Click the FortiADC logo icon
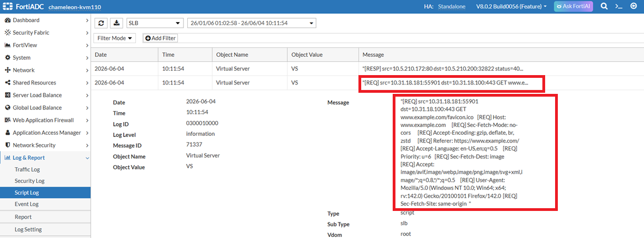644x238 pixels. [x=9, y=7]
